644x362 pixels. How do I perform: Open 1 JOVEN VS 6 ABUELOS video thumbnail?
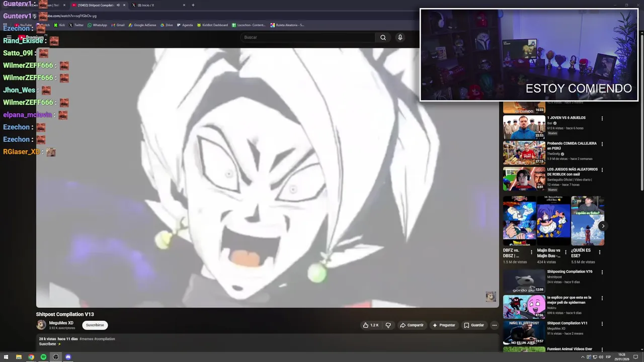click(x=524, y=127)
